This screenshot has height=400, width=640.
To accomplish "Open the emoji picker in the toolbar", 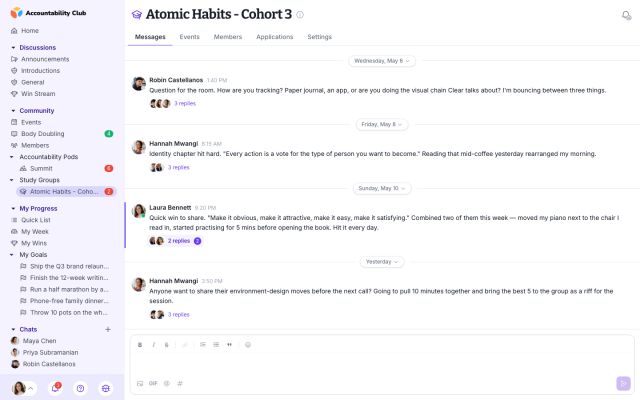I will click(x=248, y=345).
